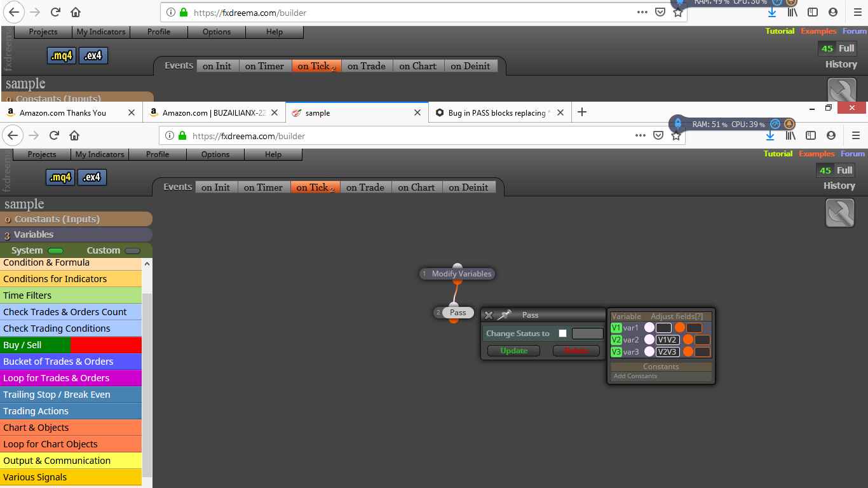Pin the Pass properties panel
Viewport: 868px width, 488px height.
(505, 315)
